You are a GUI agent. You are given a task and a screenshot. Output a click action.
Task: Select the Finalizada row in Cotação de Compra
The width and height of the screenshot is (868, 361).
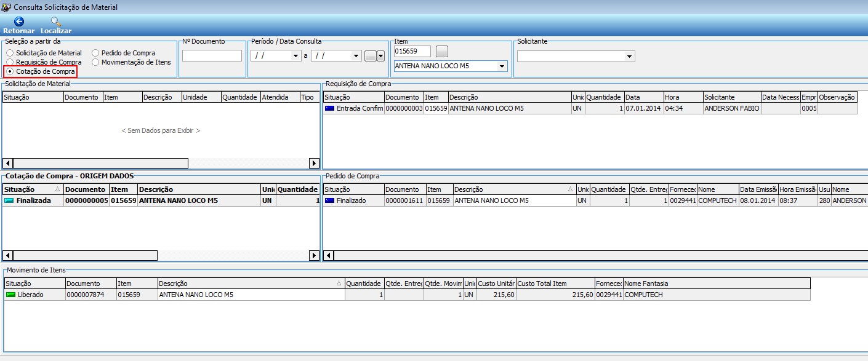161,200
